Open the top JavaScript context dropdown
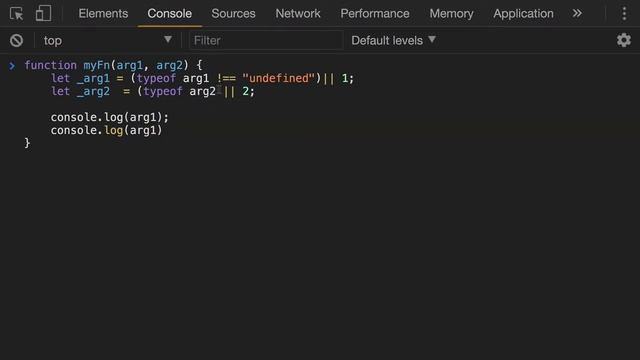The image size is (640, 360). (108, 40)
